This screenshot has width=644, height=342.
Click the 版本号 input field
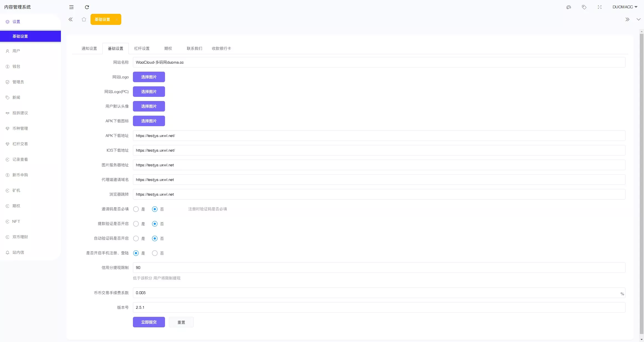[x=379, y=307]
